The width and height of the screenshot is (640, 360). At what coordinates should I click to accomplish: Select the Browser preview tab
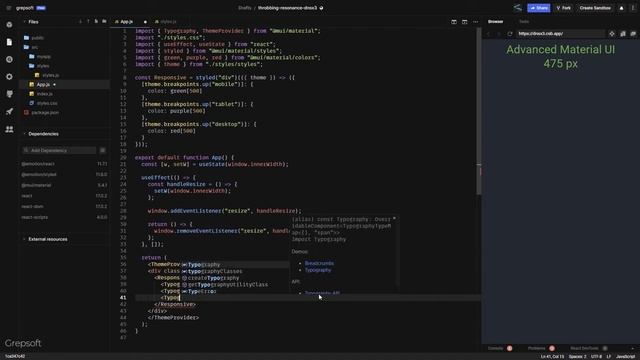[496, 22]
